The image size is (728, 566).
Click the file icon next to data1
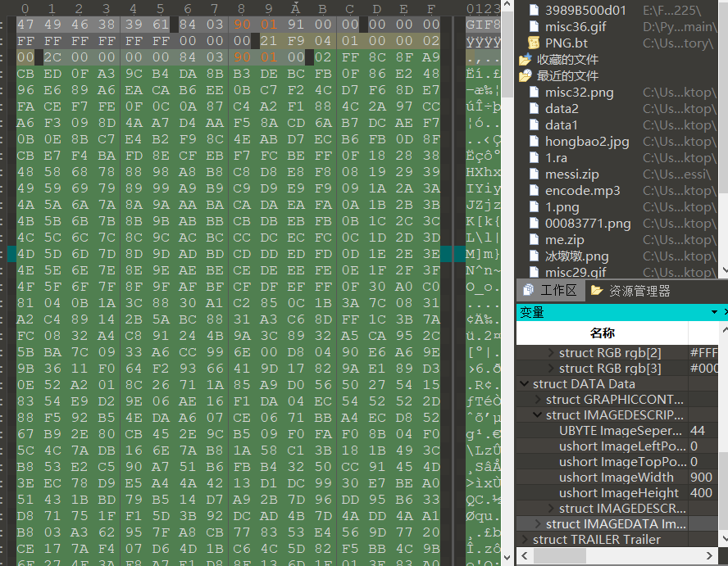(x=534, y=125)
